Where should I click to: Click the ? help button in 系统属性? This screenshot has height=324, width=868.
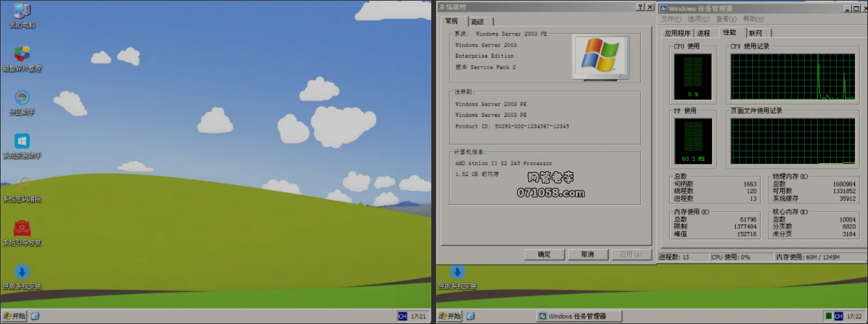[640, 7]
